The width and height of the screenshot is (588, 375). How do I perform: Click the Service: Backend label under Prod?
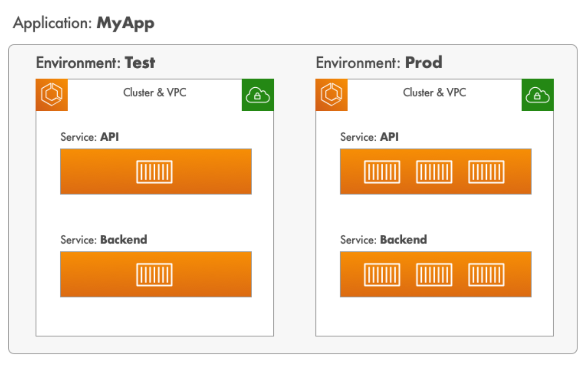pyautogui.click(x=383, y=239)
